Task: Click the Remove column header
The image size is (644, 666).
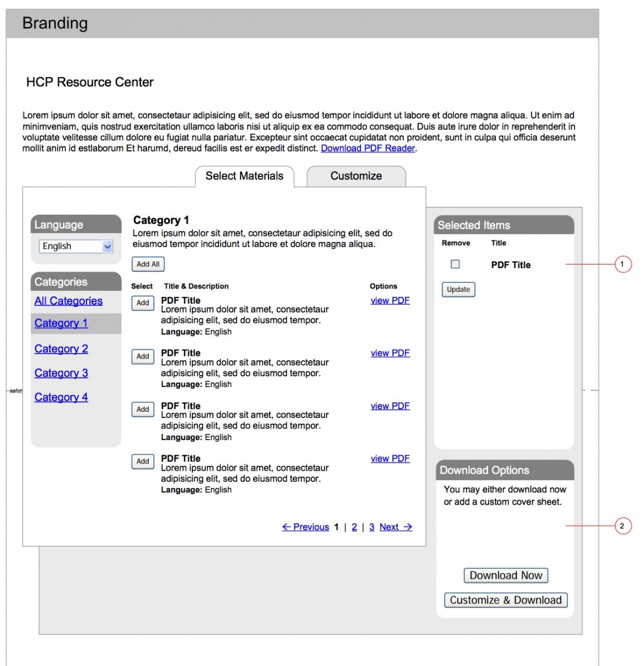Action: click(456, 243)
